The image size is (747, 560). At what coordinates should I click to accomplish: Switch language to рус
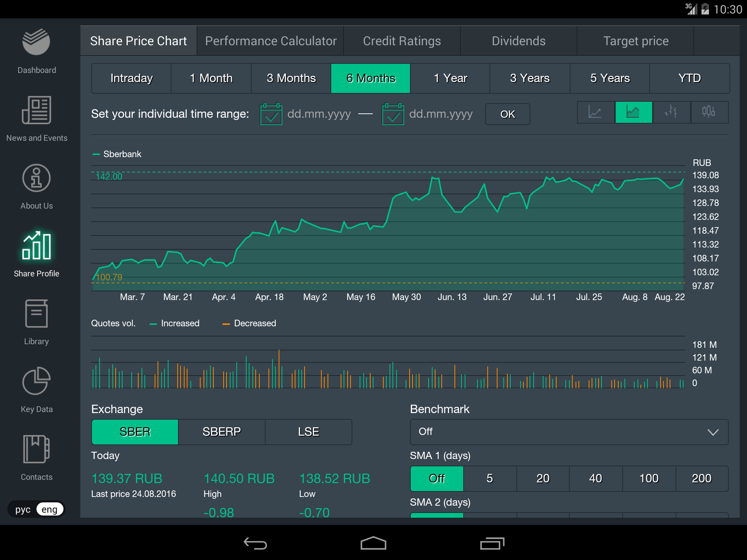tap(23, 509)
